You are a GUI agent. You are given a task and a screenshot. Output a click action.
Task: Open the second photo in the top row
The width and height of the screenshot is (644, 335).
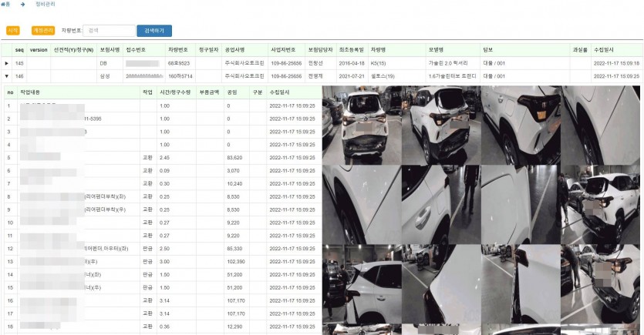pyautogui.click(x=441, y=124)
